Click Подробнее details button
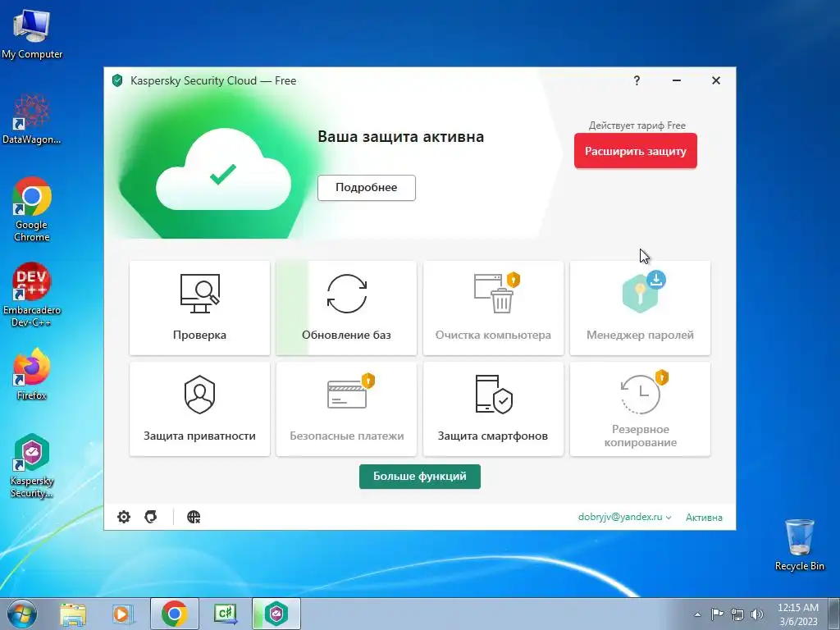The height and width of the screenshot is (630, 840). (367, 188)
